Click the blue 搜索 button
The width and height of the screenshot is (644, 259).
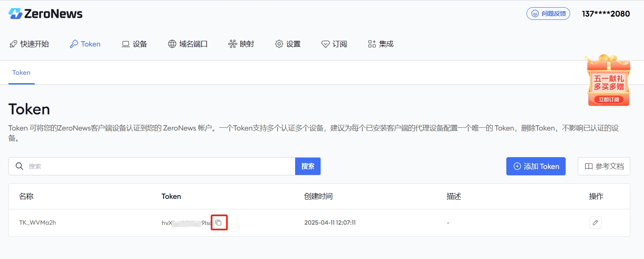pyautogui.click(x=308, y=166)
